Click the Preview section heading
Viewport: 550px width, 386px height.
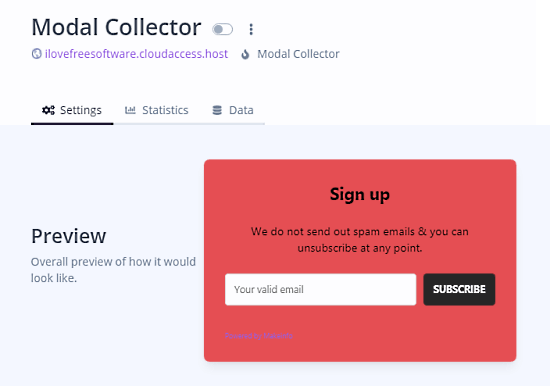pyautogui.click(x=69, y=236)
